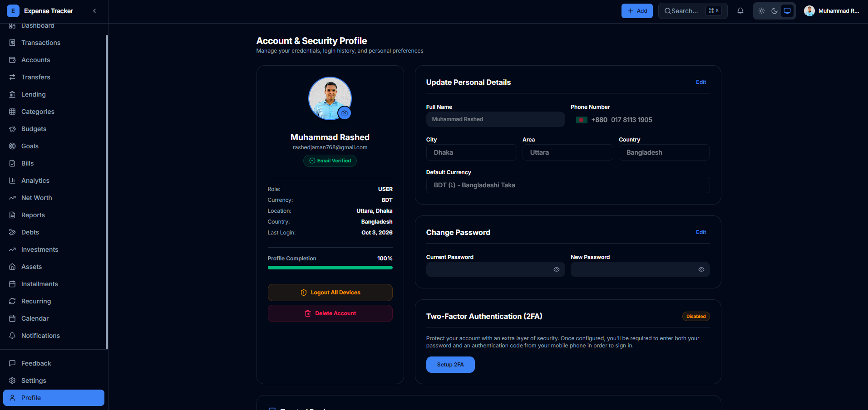Click the sidebar vertical scrollbar
The height and width of the screenshot is (410, 868).
(x=107, y=192)
